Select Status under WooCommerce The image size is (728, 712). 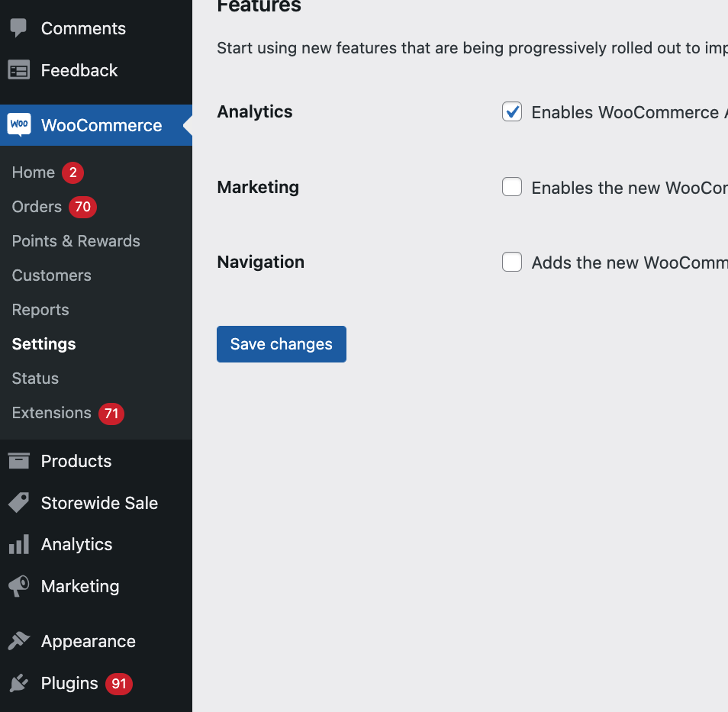pos(35,379)
